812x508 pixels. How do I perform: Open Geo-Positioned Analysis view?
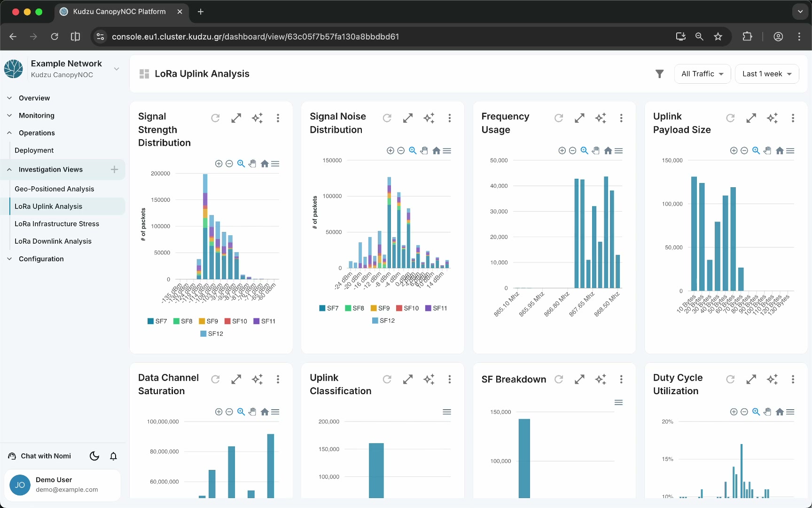coord(55,189)
